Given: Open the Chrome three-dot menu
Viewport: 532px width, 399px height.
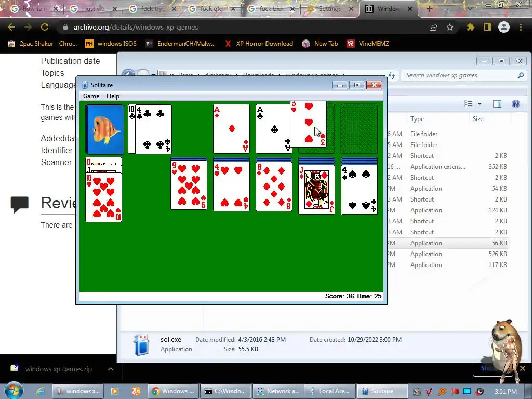Looking at the screenshot, I should coord(521,27).
